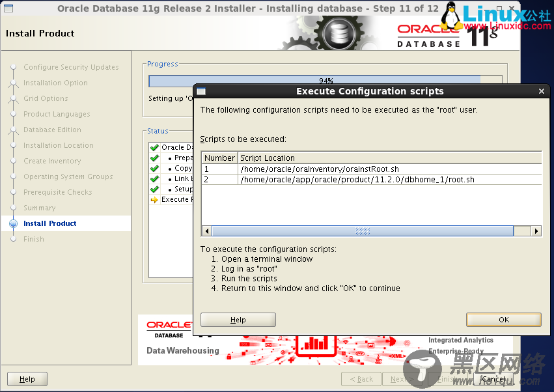Select Summary step in sidebar
Screen dimensions: 554x392
[x=39, y=208]
